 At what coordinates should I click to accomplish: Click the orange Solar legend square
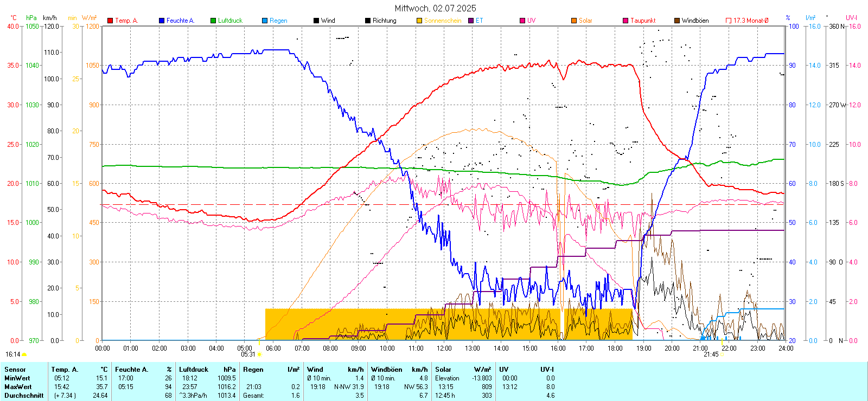click(x=574, y=21)
